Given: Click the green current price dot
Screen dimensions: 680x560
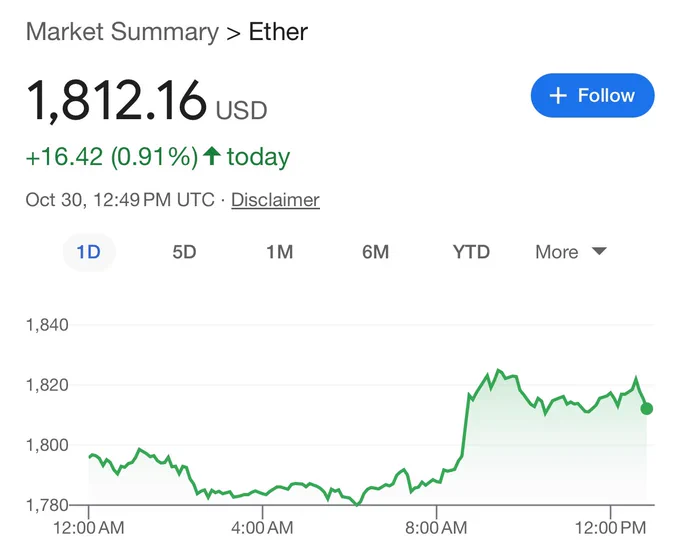Looking at the screenshot, I should [x=646, y=409].
